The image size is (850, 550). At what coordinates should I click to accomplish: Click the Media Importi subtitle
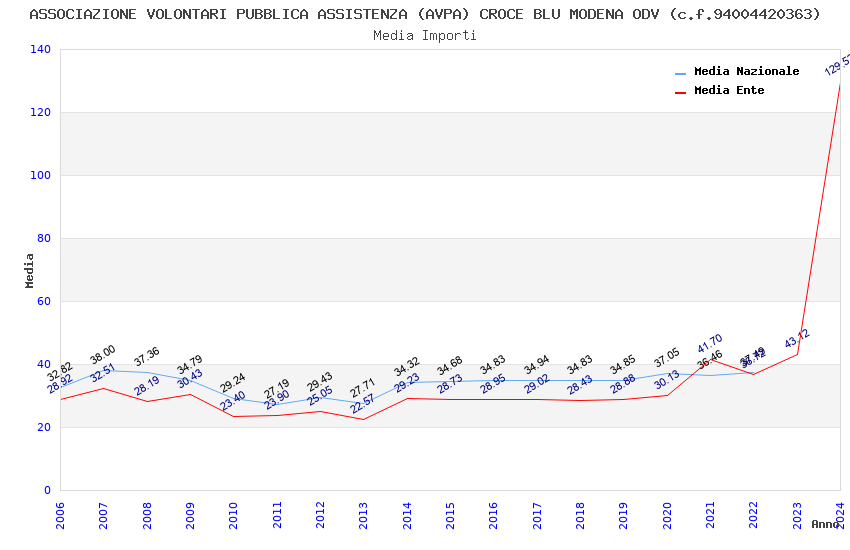coord(425,35)
